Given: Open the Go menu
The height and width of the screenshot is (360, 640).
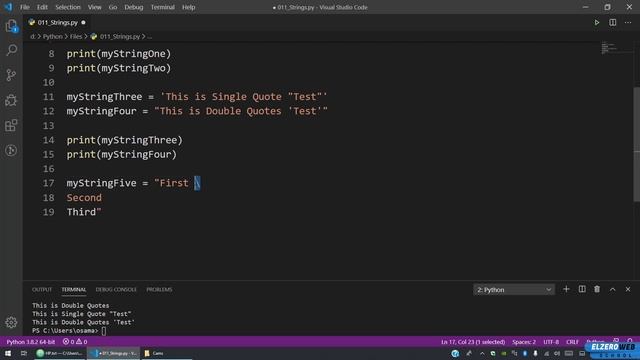Looking at the screenshot, I should pyautogui.click(x=113, y=7).
